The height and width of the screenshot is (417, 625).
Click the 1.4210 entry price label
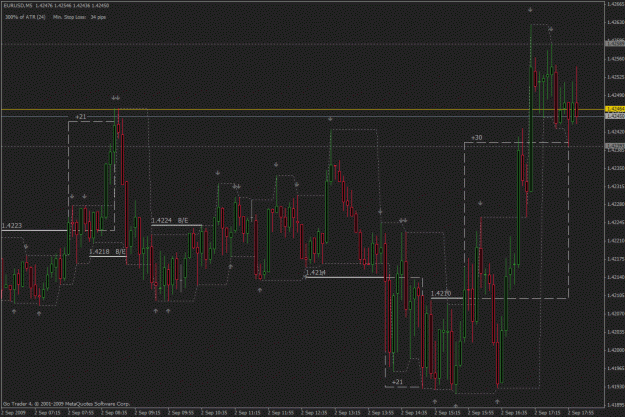[441, 293]
